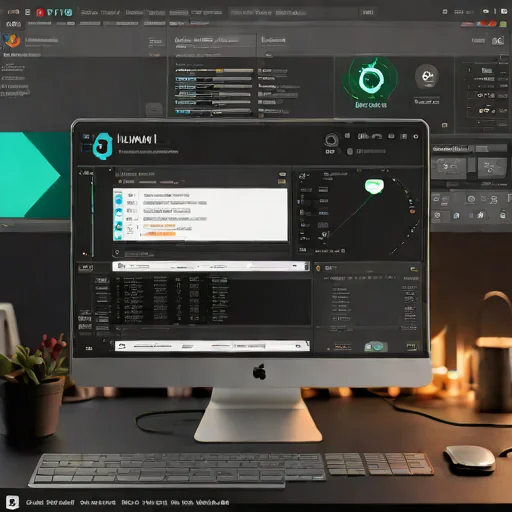Click the orange Firefox-style icon

(x=12, y=41)
